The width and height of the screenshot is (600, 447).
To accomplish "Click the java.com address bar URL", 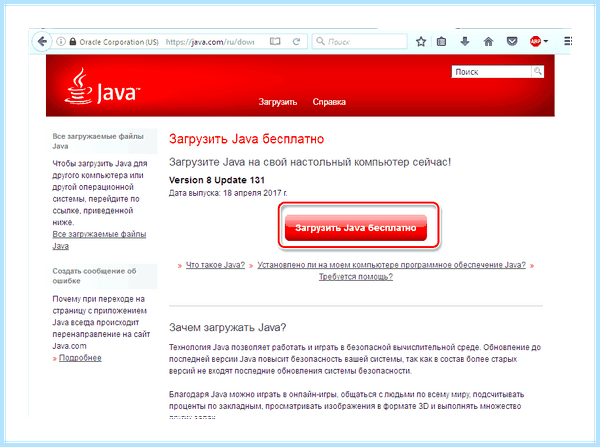I will tap(210, 42).
